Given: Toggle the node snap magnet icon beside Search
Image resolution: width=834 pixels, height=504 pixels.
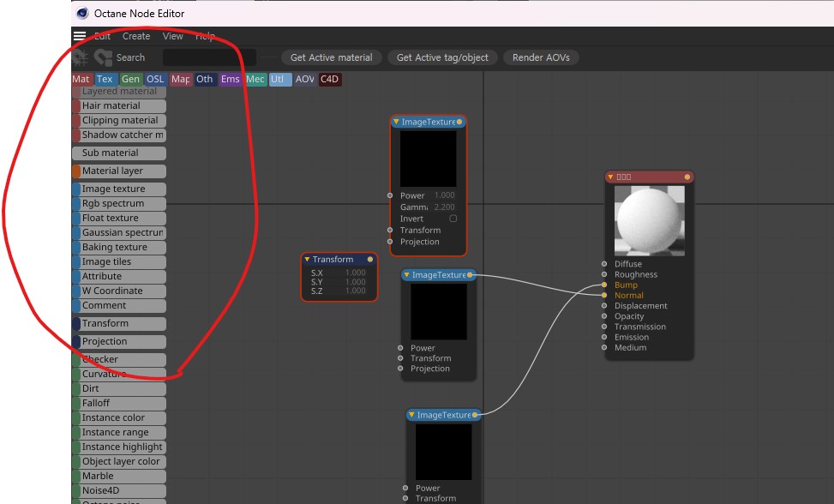Looking at the screenshot, I should [x=103, y=57].
